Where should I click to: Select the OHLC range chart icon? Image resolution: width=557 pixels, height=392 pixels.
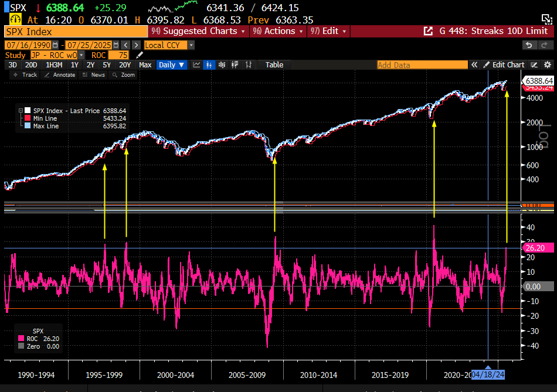click(x=249, y=64)
